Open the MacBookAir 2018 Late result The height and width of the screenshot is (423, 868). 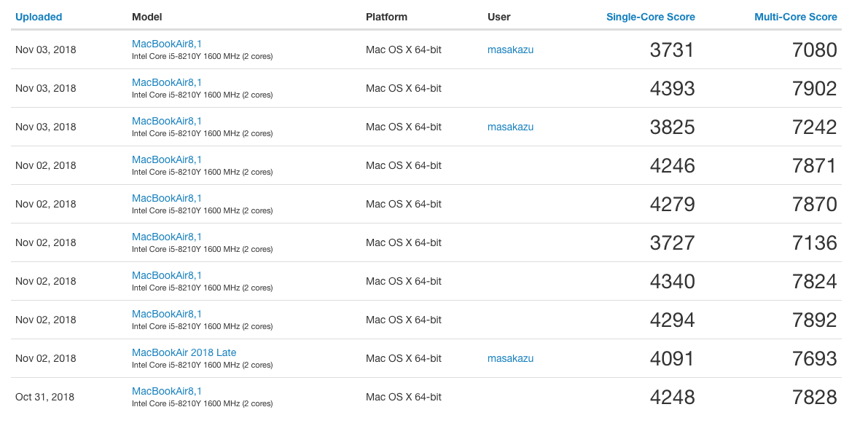(x=184, y=352)
